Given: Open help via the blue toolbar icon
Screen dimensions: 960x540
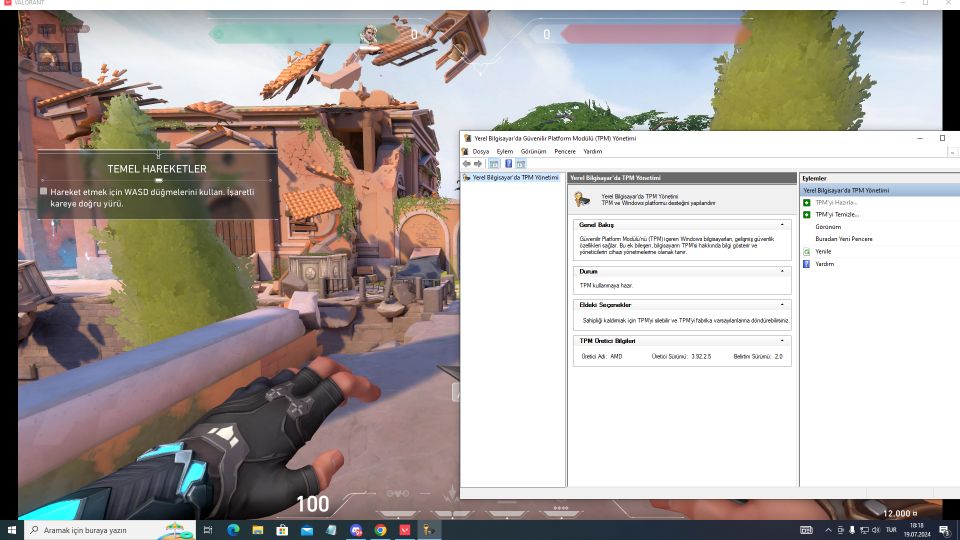Looking at the screenshot, I should click(508, 164).
